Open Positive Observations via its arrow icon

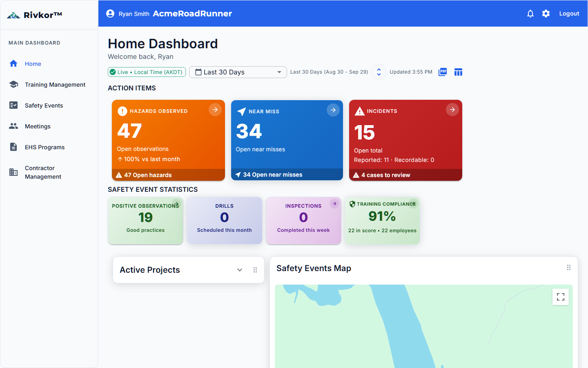tap(176, 204)
